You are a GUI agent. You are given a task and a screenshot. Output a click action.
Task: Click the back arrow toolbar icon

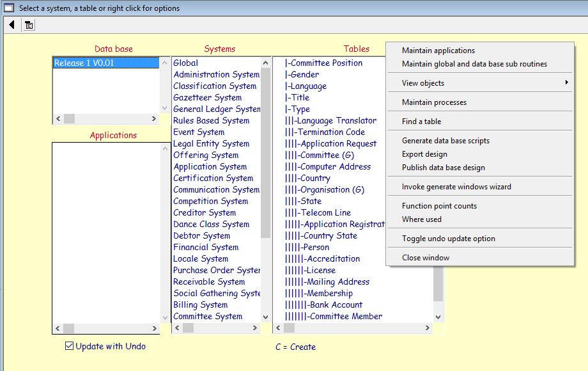12,25
